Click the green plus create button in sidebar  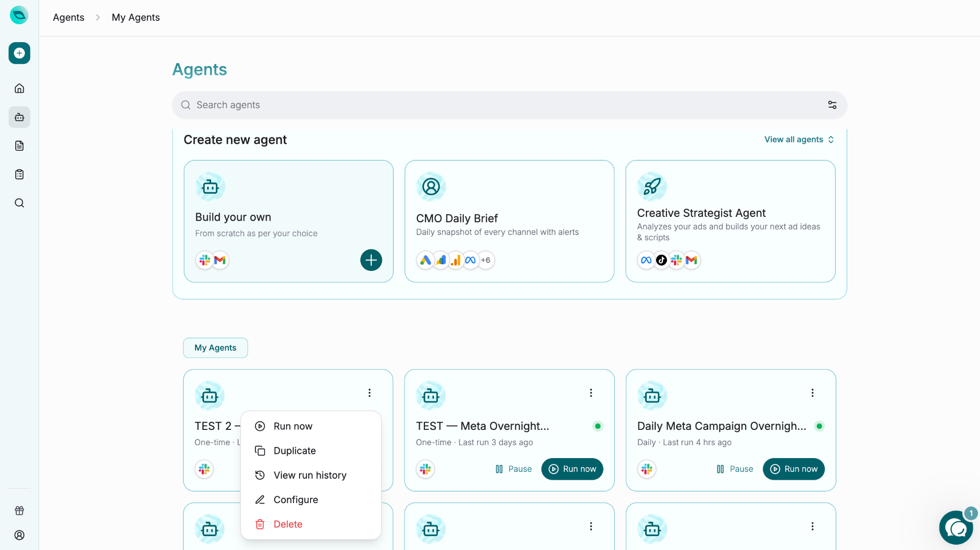(19, 53)
